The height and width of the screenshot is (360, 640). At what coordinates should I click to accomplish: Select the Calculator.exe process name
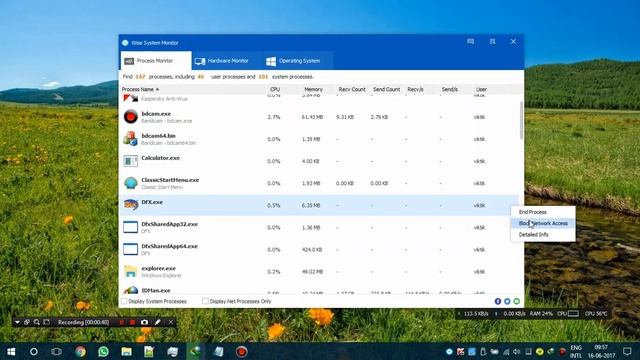(160, 158)
